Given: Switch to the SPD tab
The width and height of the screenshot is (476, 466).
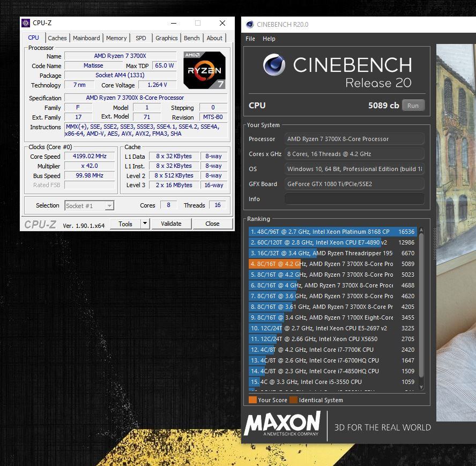Looking at the screenshot, I should (140, 38).
